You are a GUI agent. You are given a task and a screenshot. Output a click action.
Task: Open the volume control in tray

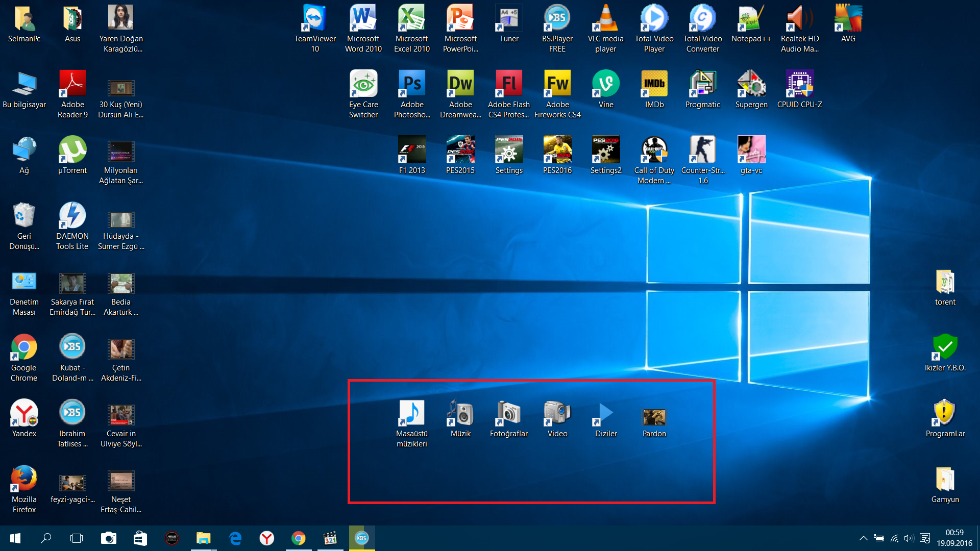909,538
